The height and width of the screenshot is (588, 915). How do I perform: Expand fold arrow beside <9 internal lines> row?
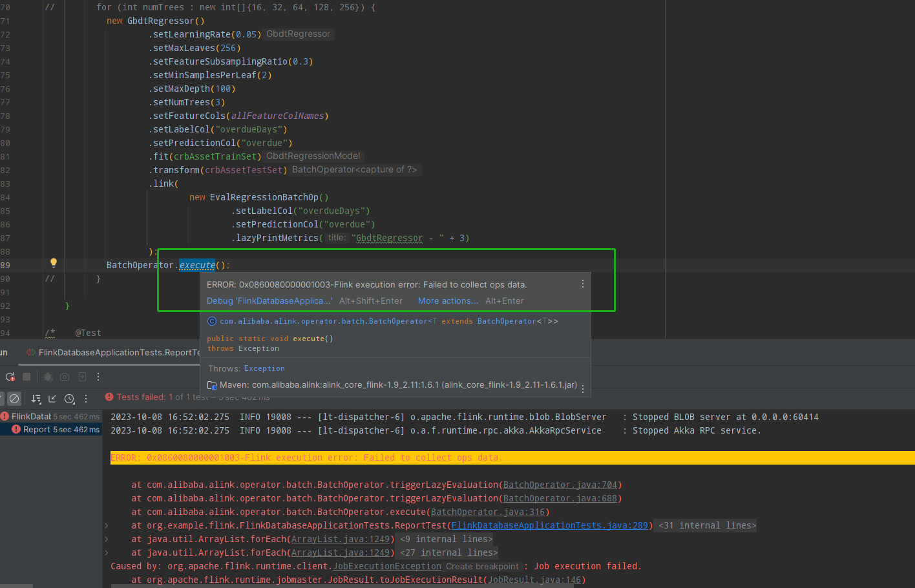[x=107, y=539]
